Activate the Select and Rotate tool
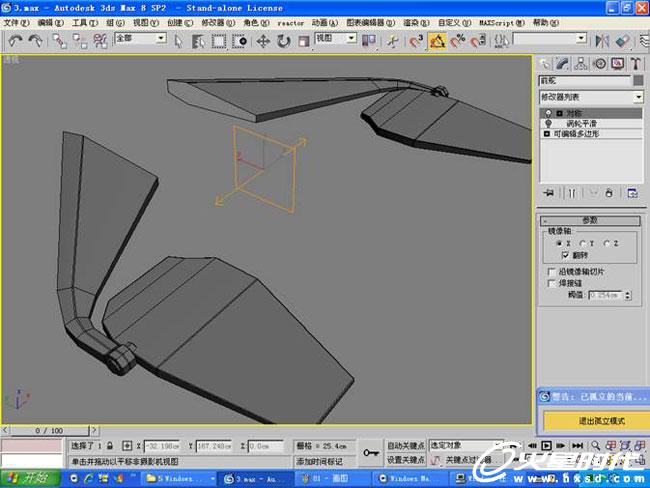The width and height of the screenshot is (650, 488). [284, 41]
